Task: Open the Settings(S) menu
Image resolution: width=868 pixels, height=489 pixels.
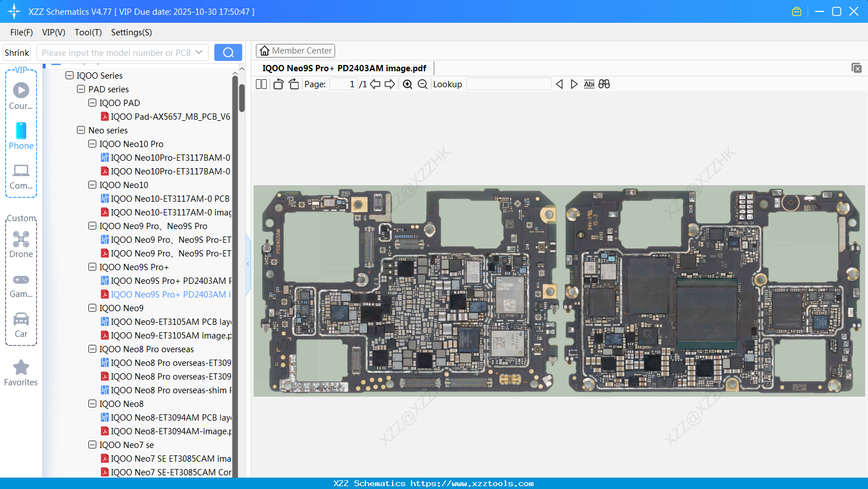Action: pyautogui.click(x=131, y=32)
